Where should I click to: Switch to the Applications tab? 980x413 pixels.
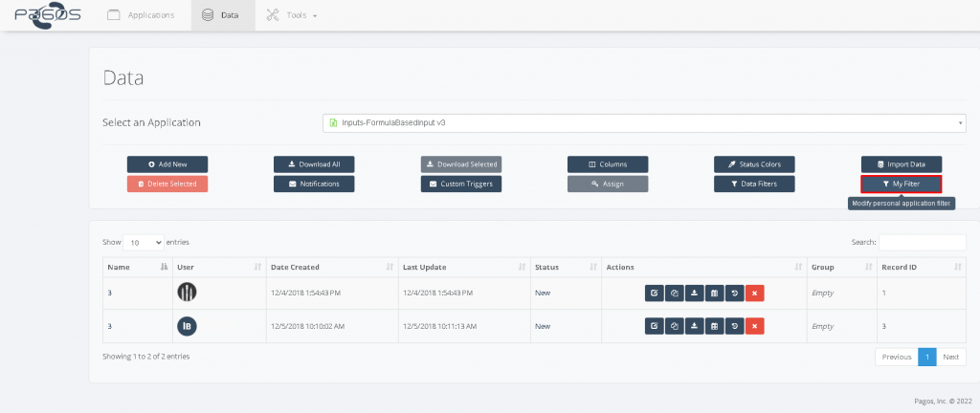click(141, 15)
